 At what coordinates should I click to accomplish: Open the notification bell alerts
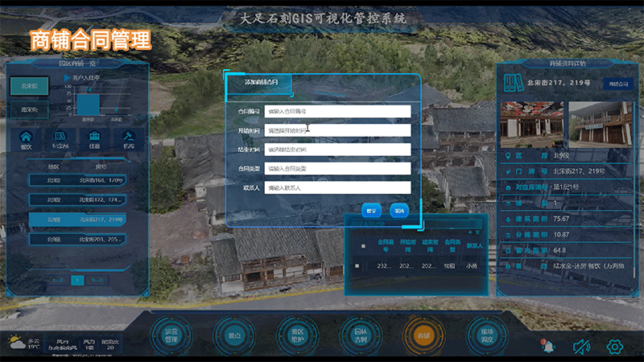point(548,345)
